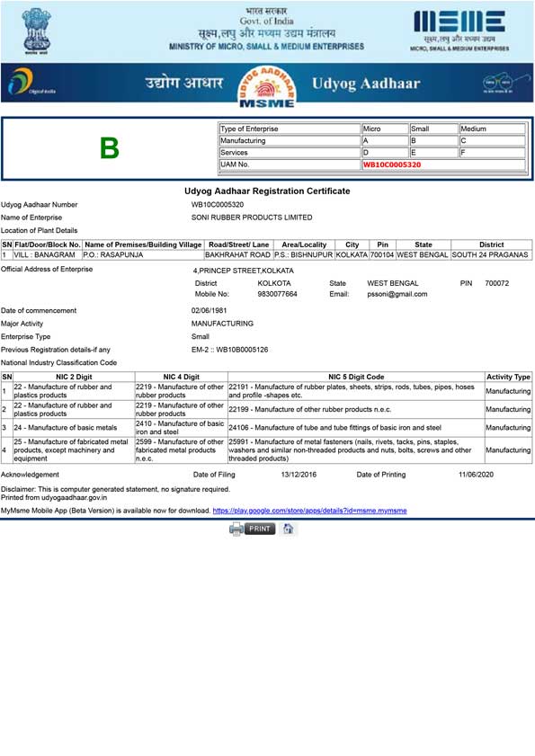This screenshot has height=756, width=535.
Task: Click the address 4,PRINCEP STREET,KOLKATA
Action: (x=243, y=271)
